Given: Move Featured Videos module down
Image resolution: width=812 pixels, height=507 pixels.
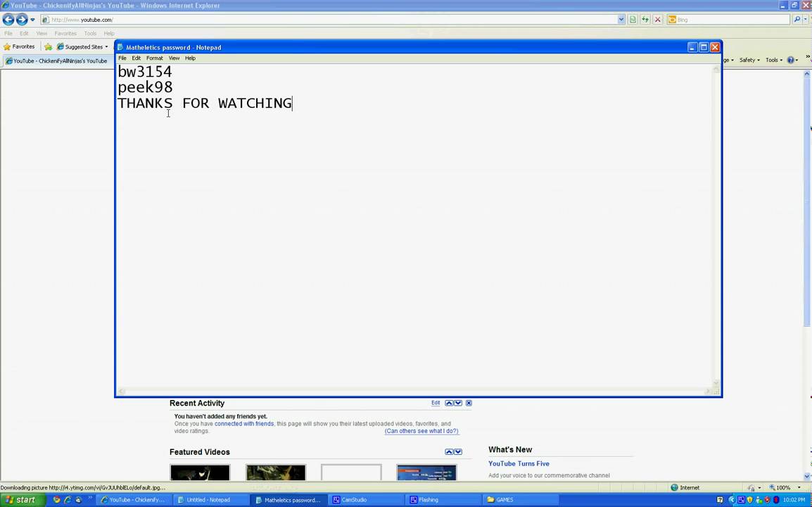Looking at the screenshot, I should [x=458, y=451].
